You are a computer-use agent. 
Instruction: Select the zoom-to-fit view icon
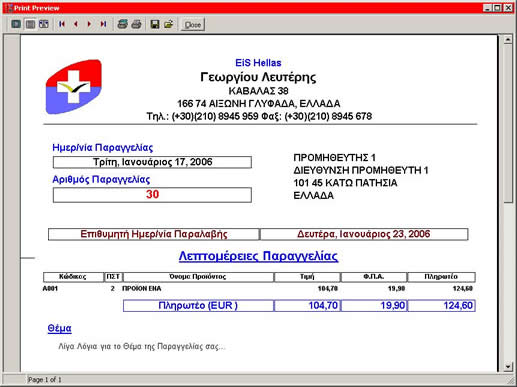tap(16, 24)
